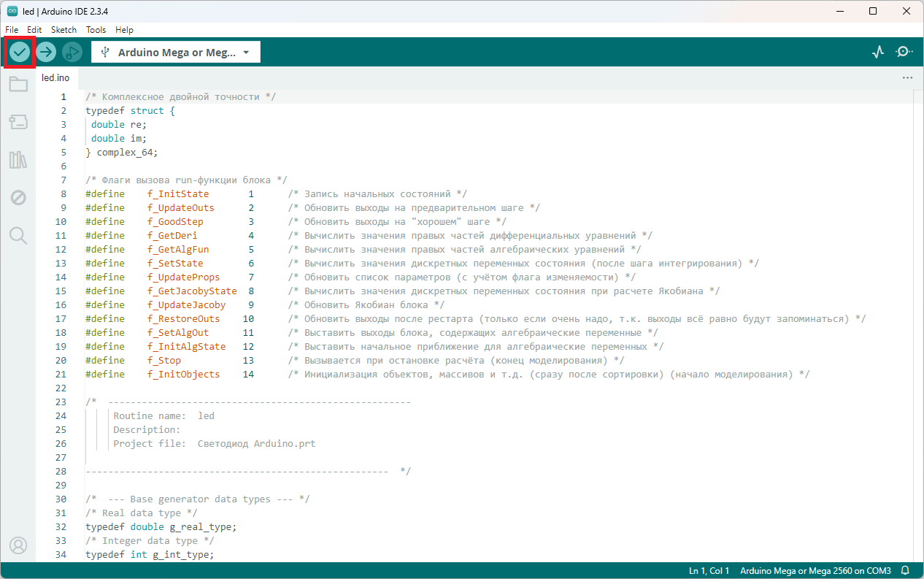Click the user profile account icon
The image size is (924, 579).
click(x=18, y=545)
